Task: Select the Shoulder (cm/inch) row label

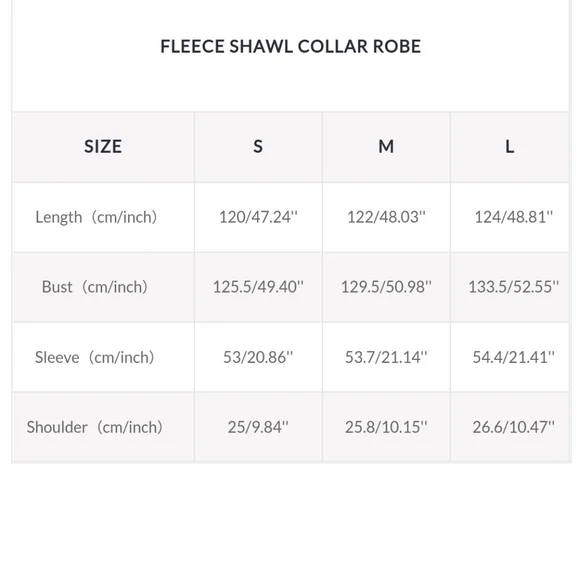Action: point(95,427)
